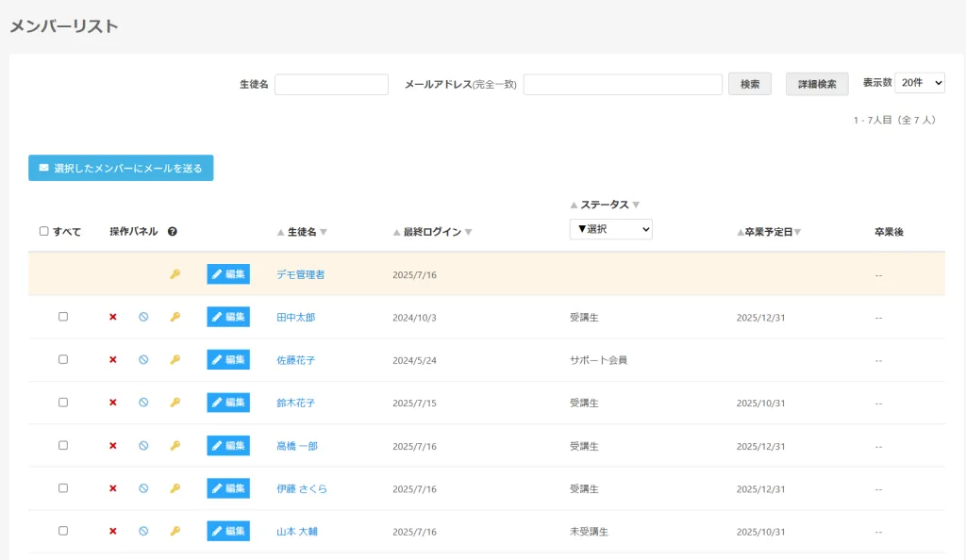966x560 pixels.
Task: Click the 編集 button for 伊藤 さくら
Action: click(x=228, y=488)
